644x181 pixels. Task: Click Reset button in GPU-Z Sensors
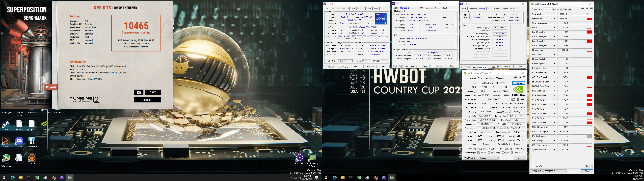pos(588,166)
